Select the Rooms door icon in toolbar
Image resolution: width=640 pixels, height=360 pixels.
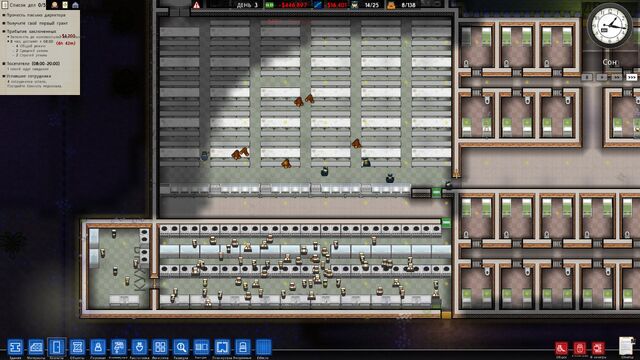56,347
